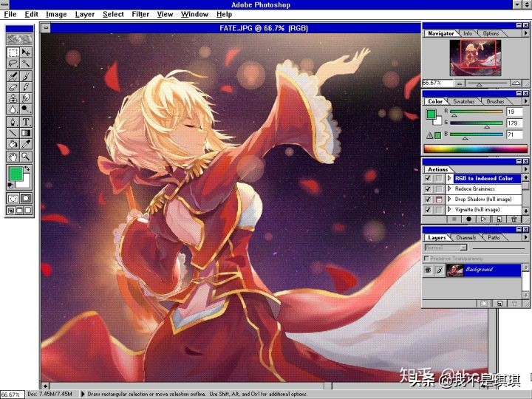The image size is (532, 399).
Task: Toggle the Drop Shadow action checkmark
Action: [428, 199]
